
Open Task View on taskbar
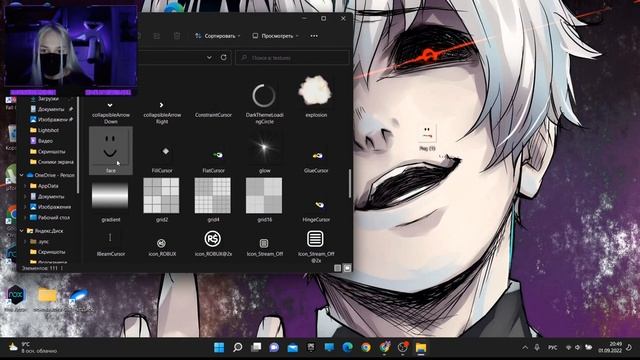(x=256, y=347)
